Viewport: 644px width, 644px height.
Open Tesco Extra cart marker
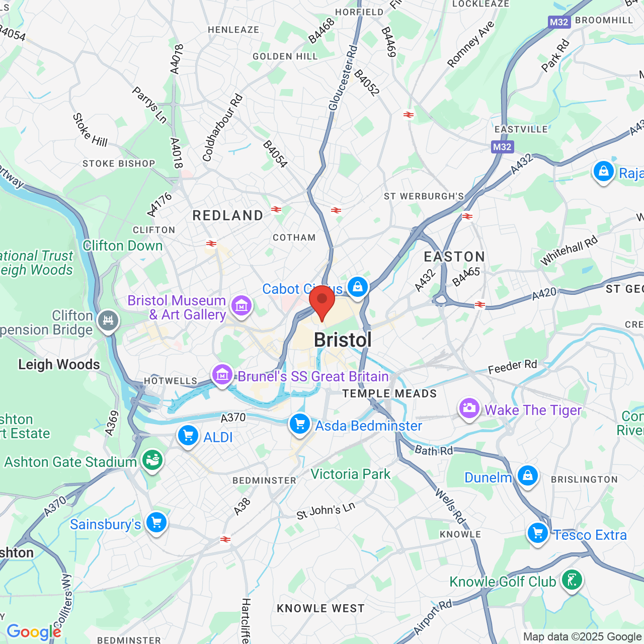pyautogui.click(x=538, y=534)
